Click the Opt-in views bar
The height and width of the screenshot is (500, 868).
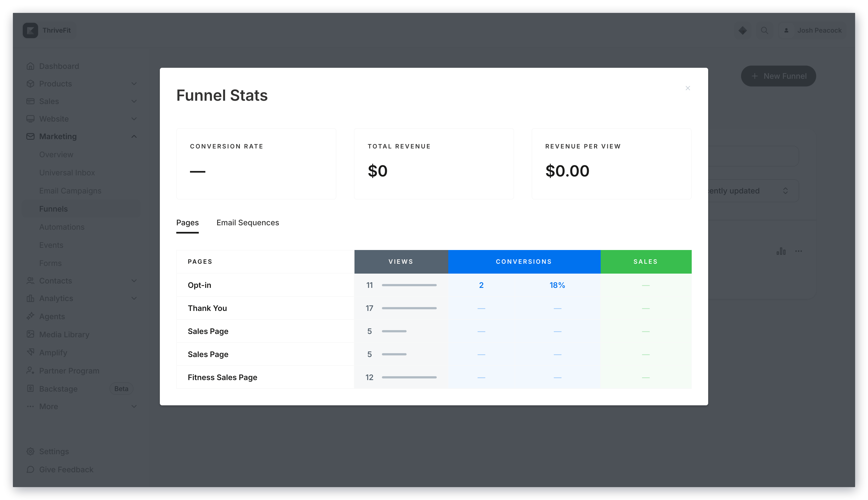(x=409, y=285)
